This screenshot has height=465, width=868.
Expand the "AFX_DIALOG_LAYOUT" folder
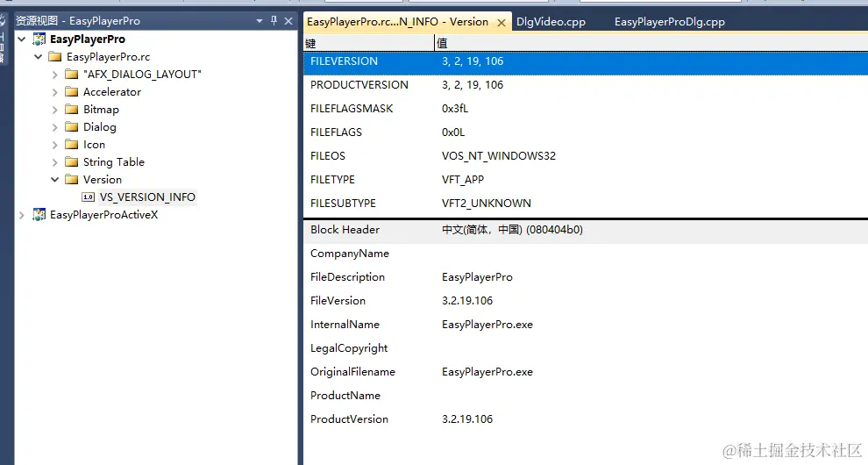(54, 75)
